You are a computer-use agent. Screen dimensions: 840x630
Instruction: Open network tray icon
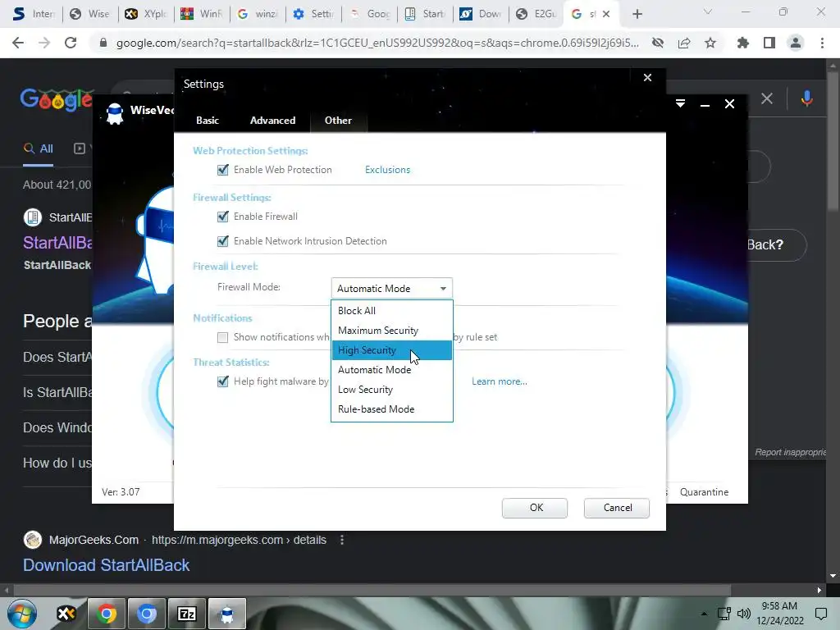(x=724, y=614)
